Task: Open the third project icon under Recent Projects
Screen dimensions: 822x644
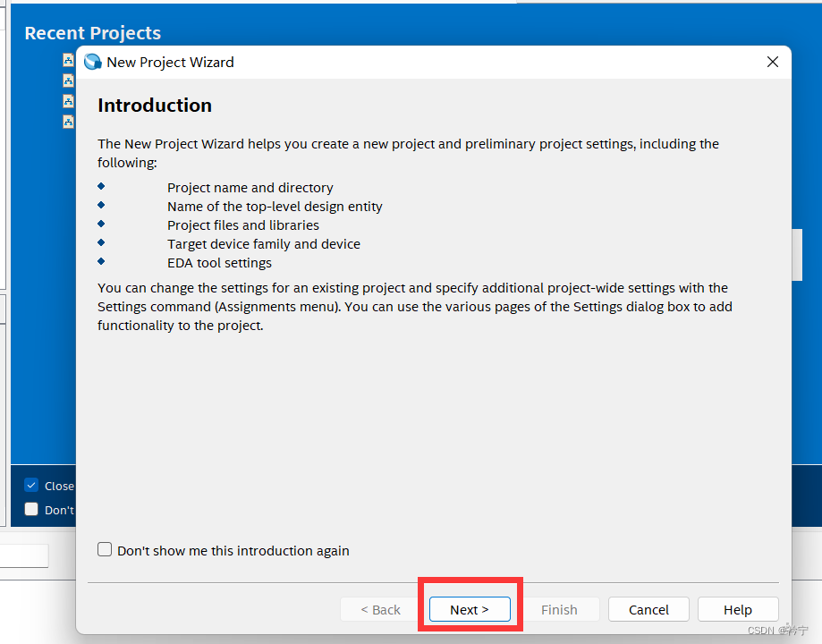Action: click(68, 101)
